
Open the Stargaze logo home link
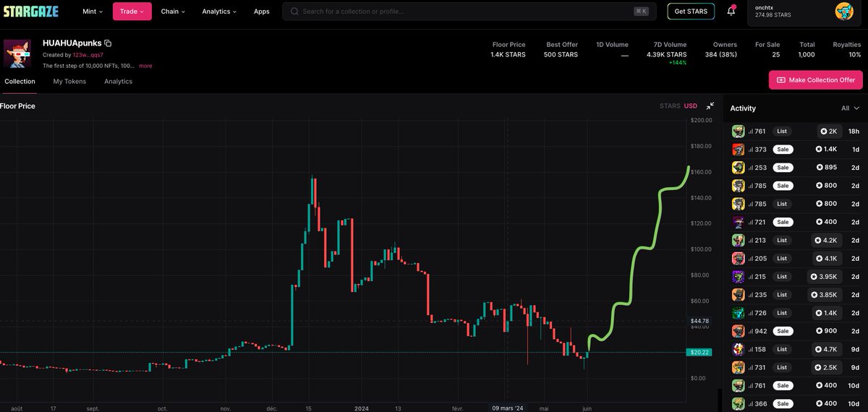30,12
